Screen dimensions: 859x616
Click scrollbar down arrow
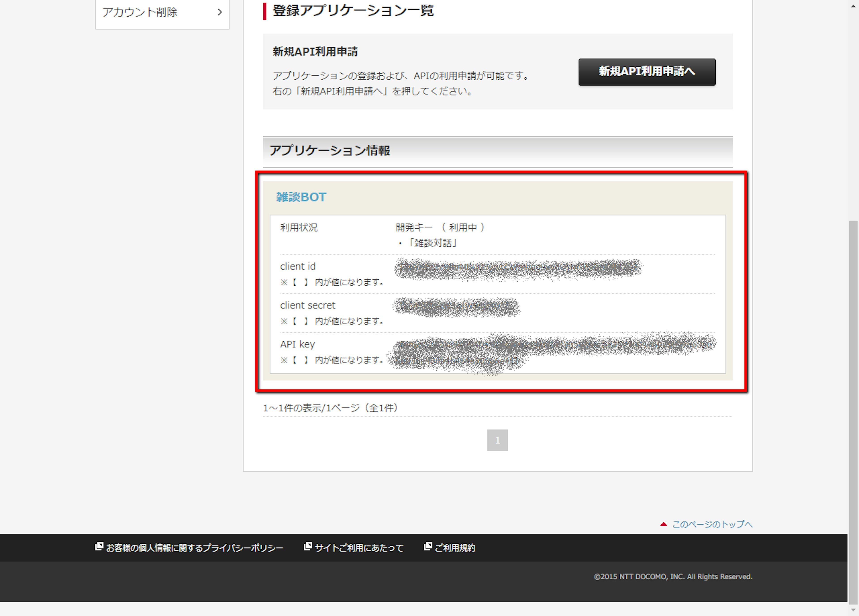(x=853, y=610)
